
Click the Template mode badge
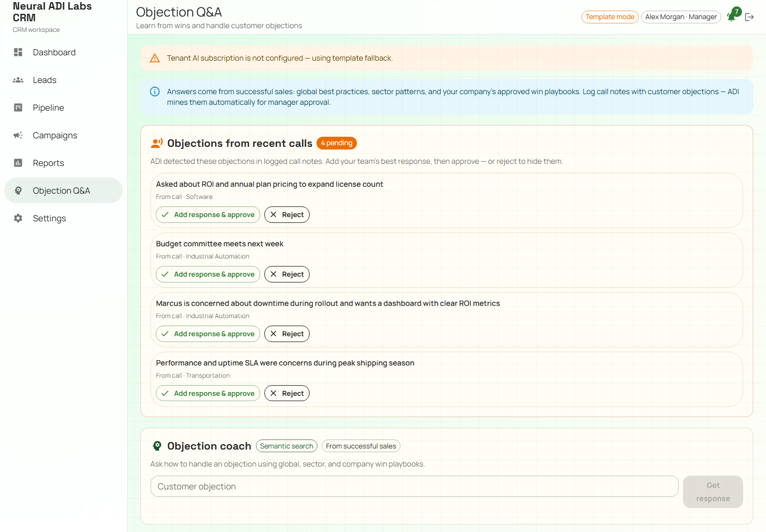click(x=610, y=17)
